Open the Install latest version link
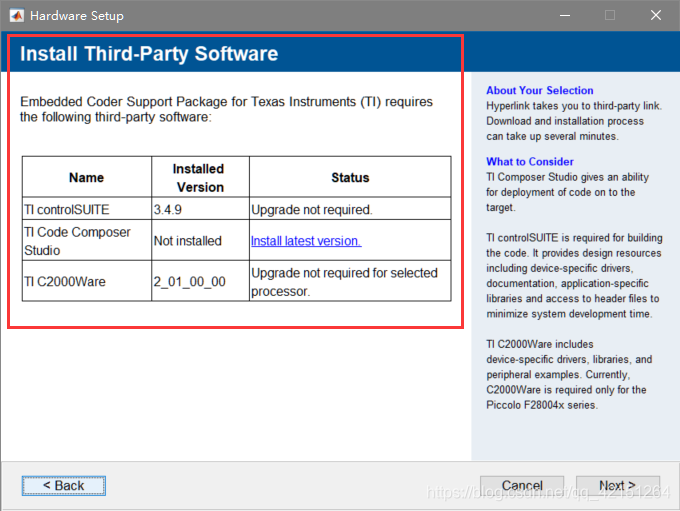This screenshot has width=680, height=511. 306,241
